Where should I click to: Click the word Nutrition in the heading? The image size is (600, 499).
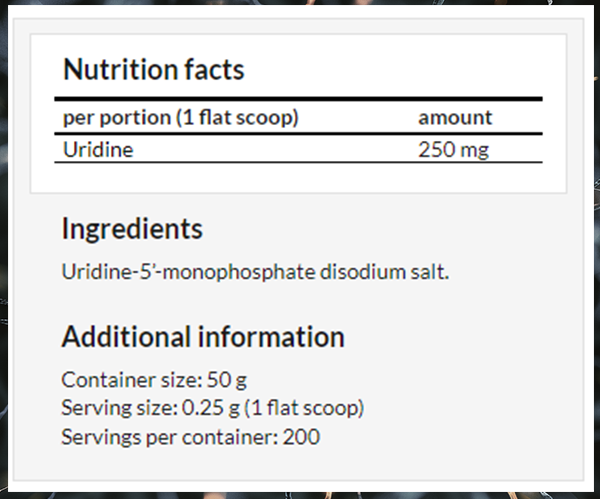coord(121,69)
